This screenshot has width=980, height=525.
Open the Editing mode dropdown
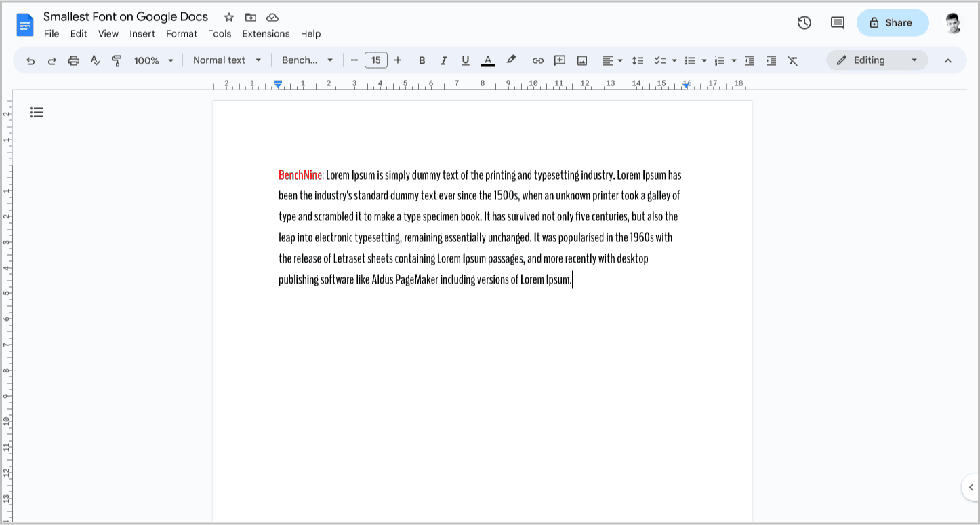pos(877,60)
